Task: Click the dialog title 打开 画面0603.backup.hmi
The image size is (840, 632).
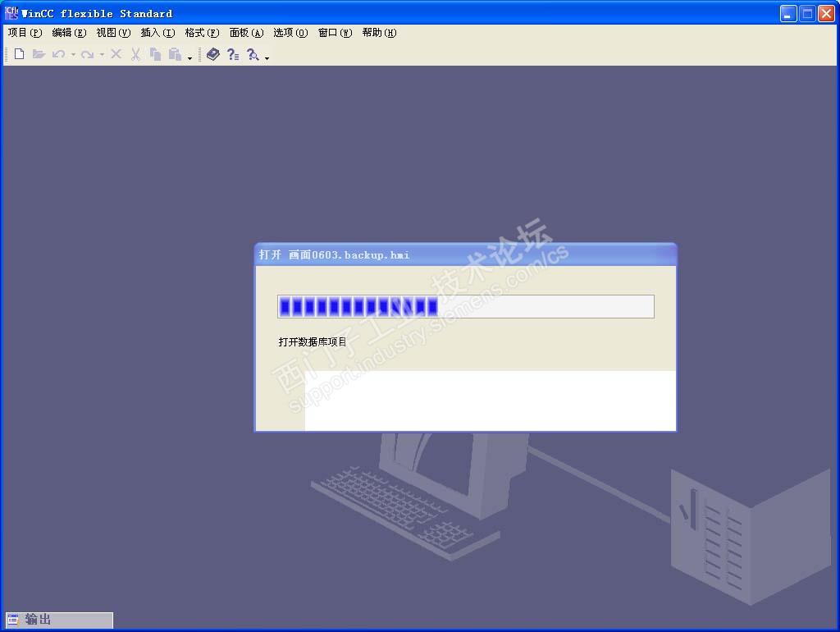Action: (x=335, y=254)
